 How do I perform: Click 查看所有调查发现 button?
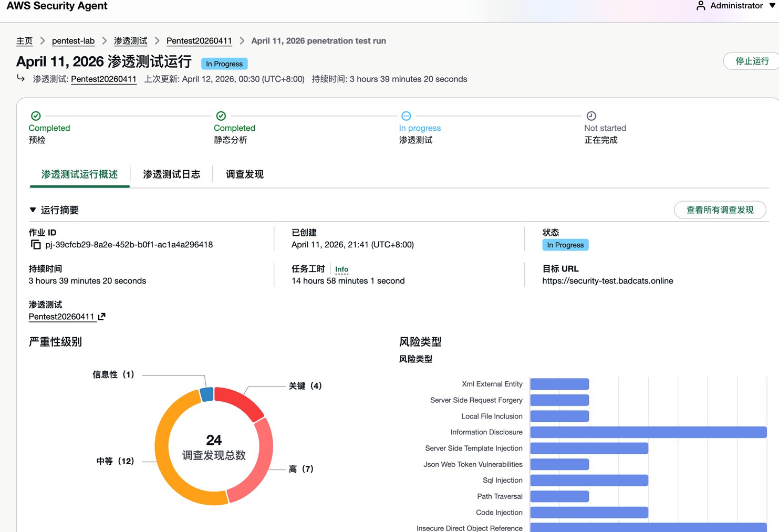720,210
